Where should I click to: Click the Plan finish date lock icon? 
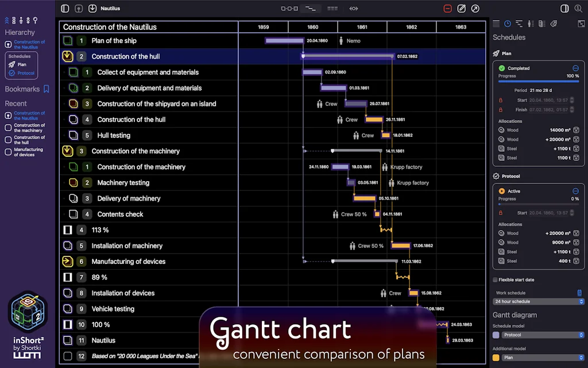pos(501,109)
